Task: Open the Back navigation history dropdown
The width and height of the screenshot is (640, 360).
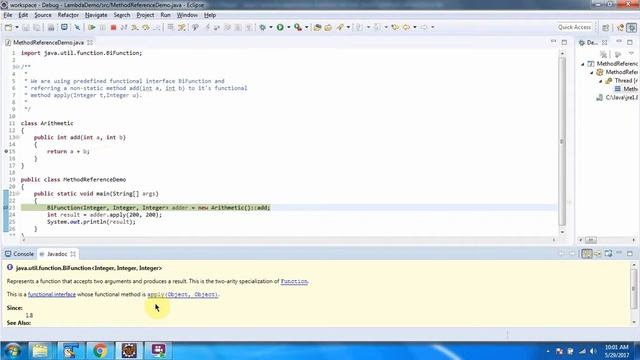Action: (415, 27)
